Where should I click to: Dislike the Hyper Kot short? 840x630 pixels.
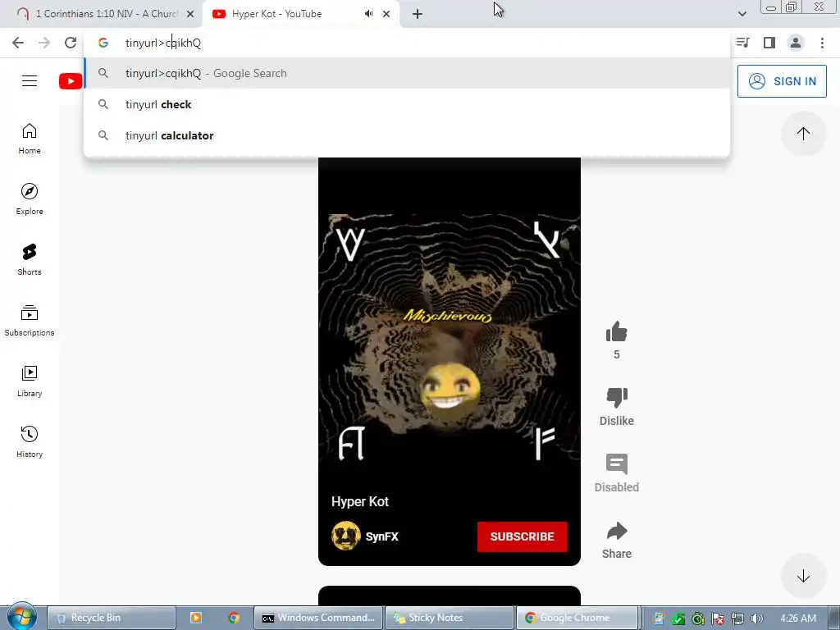(617, 398)
